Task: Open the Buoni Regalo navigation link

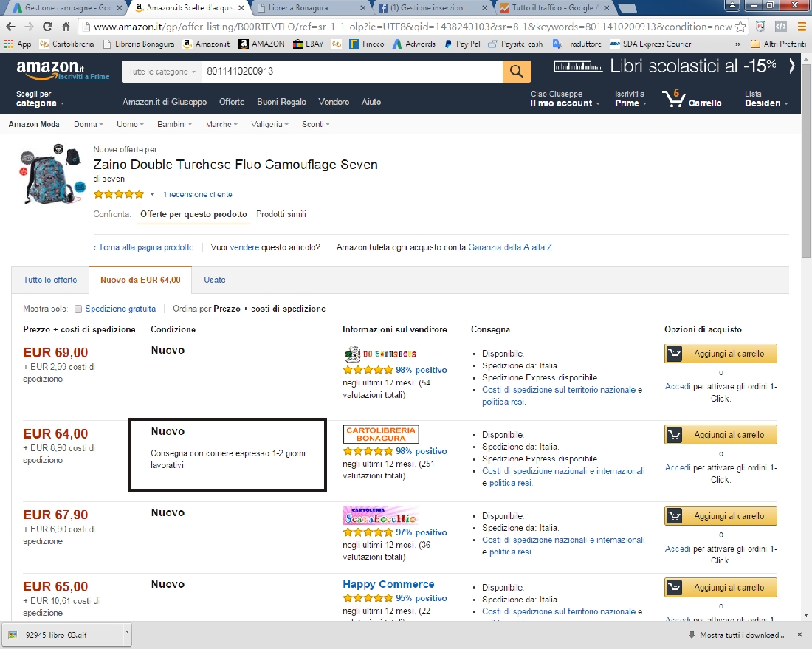Action: pyautogui.click(x=282, y=102)
